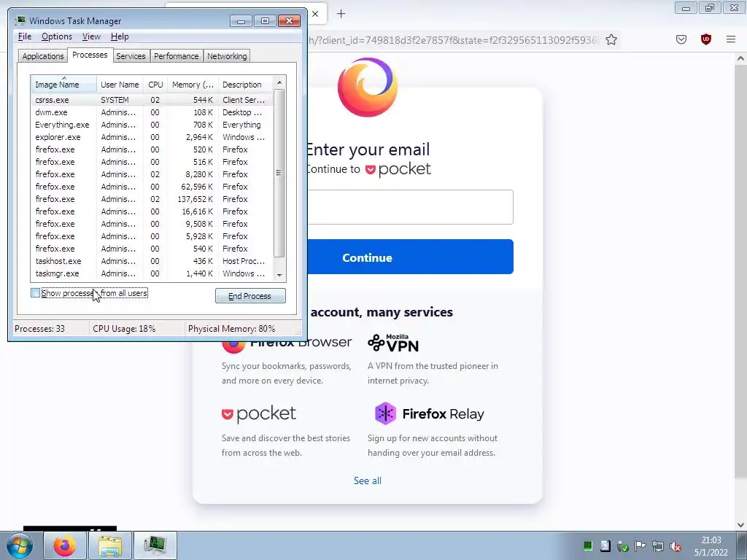This screenshot has height=560, width=747.
Task: Open the Help menu in Task Manager
Action: pyautogui.click(x=120, y=36)
